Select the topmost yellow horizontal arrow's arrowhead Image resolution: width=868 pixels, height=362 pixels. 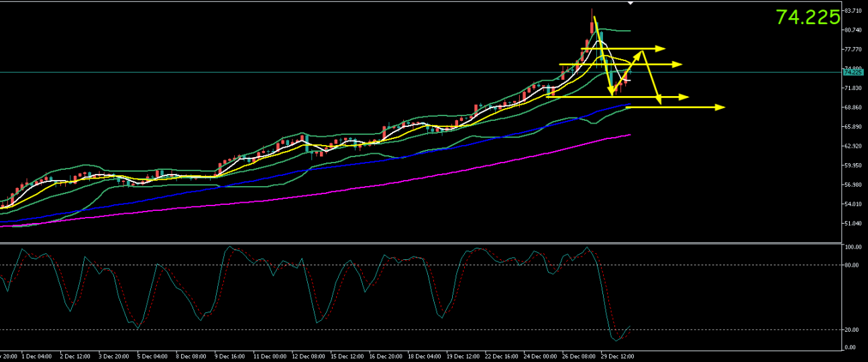tap(661, 48)
